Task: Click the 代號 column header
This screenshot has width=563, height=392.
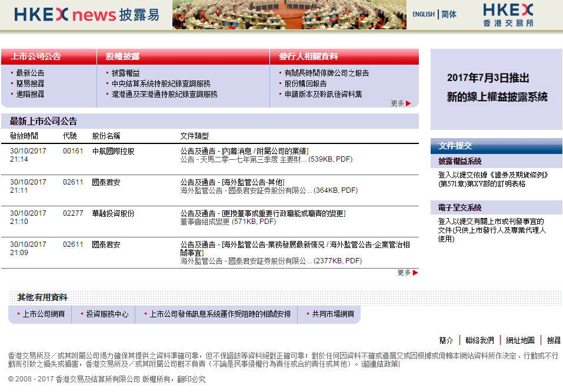Action: [x=69, y=136]
